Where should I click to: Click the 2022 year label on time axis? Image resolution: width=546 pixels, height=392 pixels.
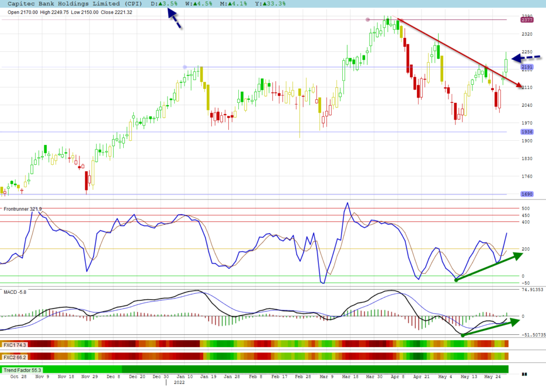179,382
